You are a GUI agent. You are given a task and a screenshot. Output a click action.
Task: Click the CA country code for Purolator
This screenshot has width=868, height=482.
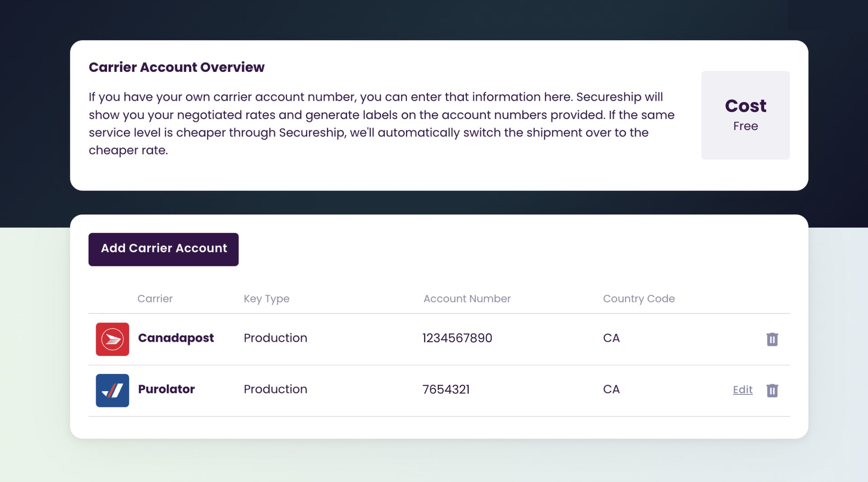click(x=611, y=389)
